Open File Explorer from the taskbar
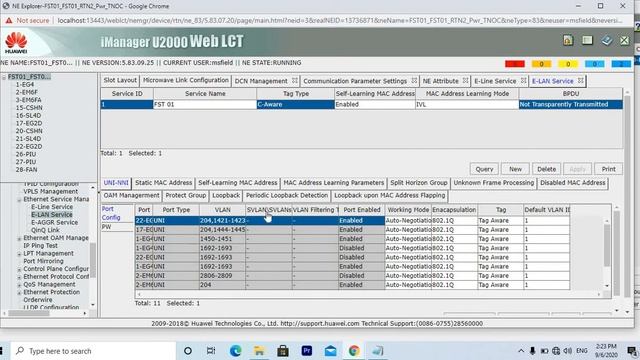Viewport: 640px width, 360px height. pyautogui.click(x=259, y=351)
